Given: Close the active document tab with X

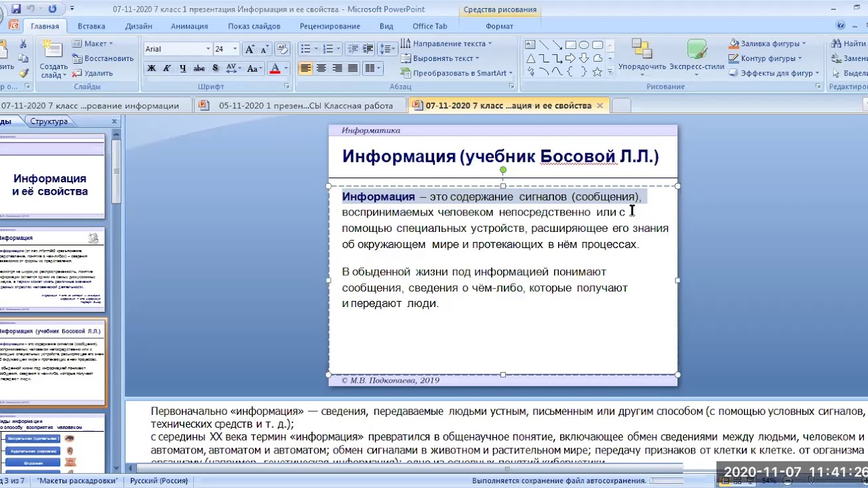Looking at the screenshot, I should tap(599, 106).
